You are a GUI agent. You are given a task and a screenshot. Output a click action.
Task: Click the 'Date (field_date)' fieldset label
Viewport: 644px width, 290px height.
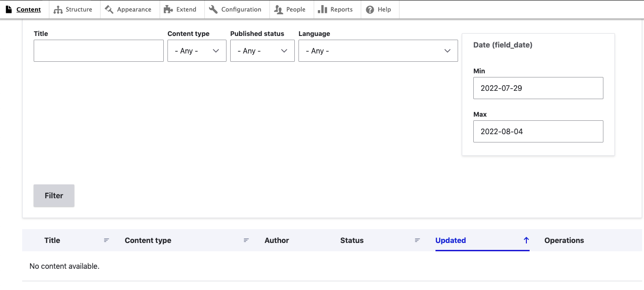pos(503,45)
